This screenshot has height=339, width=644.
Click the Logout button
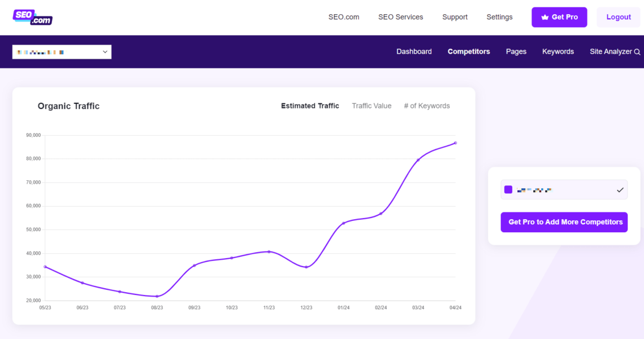tap(618, 17)
